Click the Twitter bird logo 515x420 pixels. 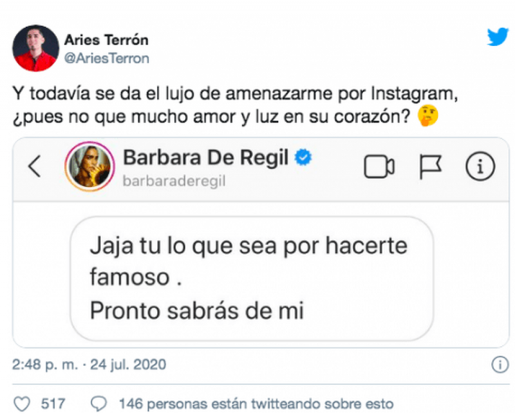[x=498, y=37]
